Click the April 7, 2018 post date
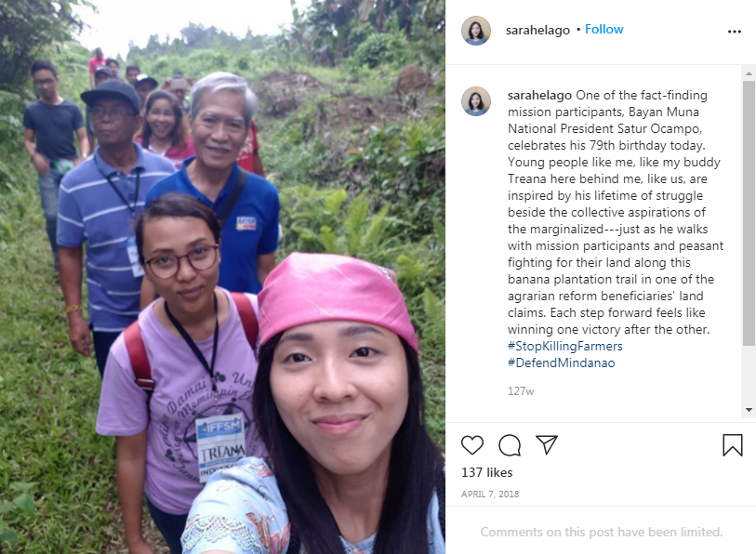This screenshot has height=554, width=756. (490, 495)
